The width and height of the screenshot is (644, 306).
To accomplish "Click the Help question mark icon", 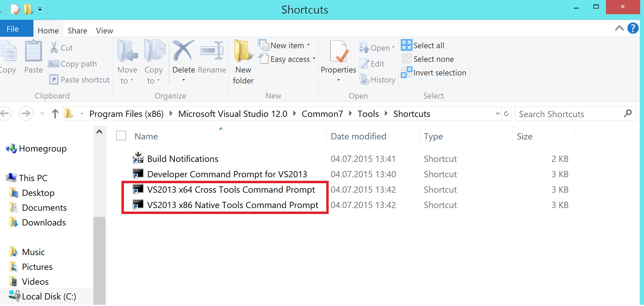I will pyautogui.click(x=633, y=28).
